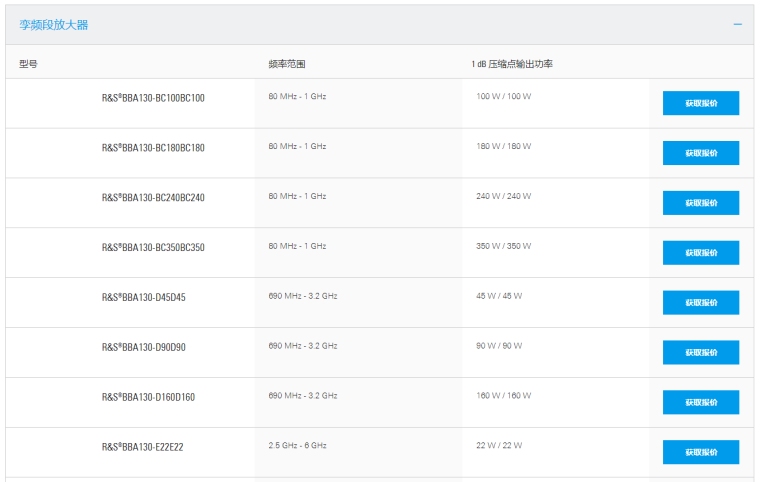Collapse the amplifier section with minus icon
This screenshot has width=760, height=482.
tap(738, 24)
